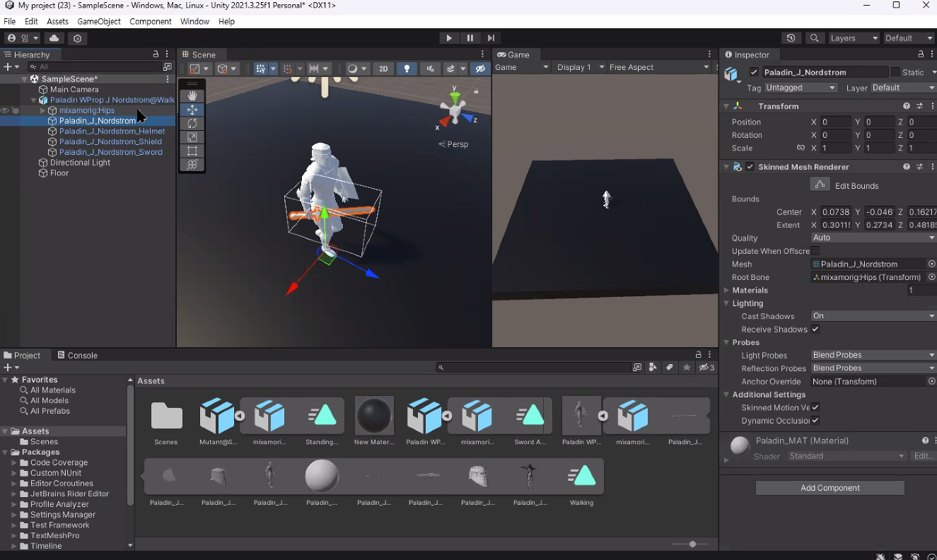Select the Scale tool
Screen dimensions: 937x560
(x=192, y=137)
